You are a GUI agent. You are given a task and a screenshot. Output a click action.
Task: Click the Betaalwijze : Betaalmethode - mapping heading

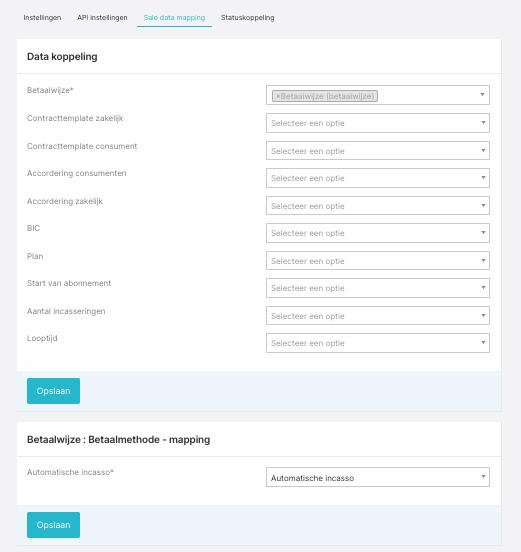click(119, 440)
